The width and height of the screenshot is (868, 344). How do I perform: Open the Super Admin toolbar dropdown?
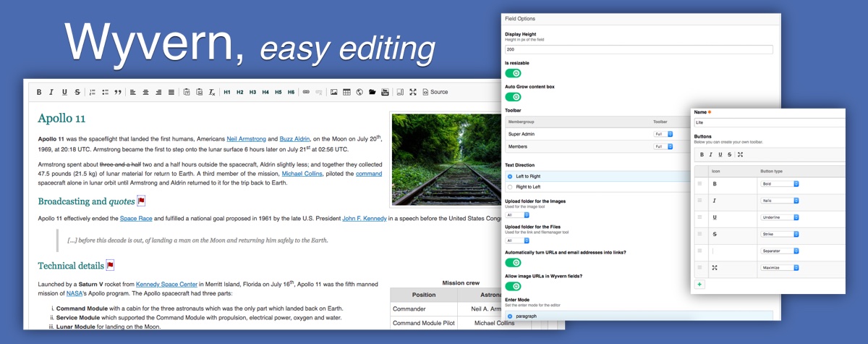(663, 134)
